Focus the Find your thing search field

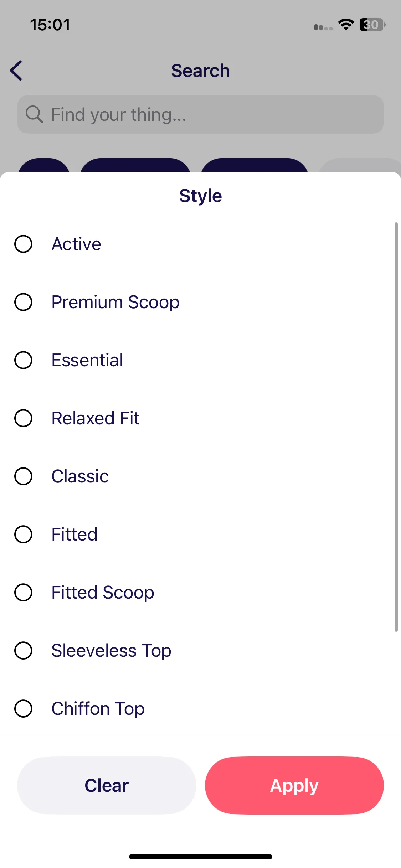click(x=200, y=114)
